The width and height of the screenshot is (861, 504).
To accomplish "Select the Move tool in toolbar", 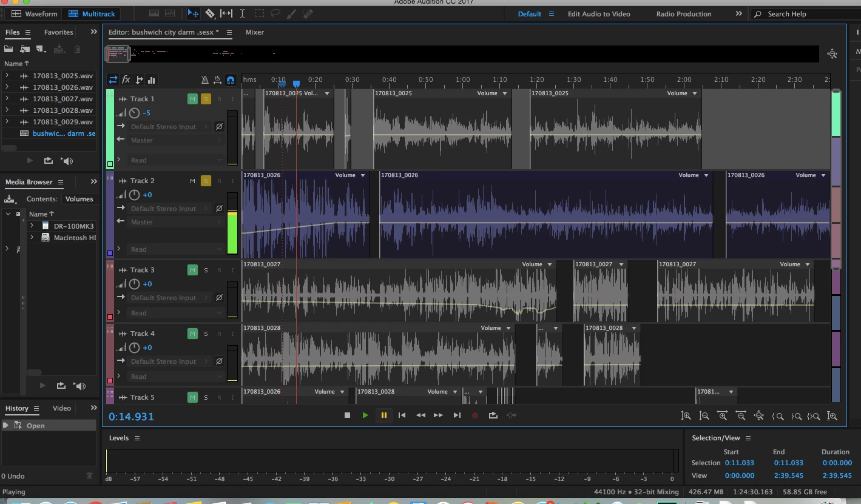I will click(x=194, y=13).
